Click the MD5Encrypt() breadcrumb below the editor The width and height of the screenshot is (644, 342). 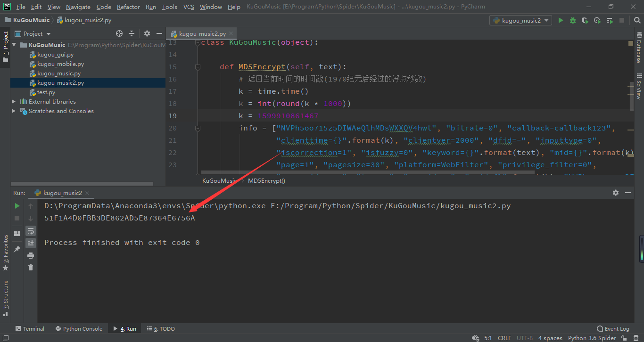tap(266, 180)
